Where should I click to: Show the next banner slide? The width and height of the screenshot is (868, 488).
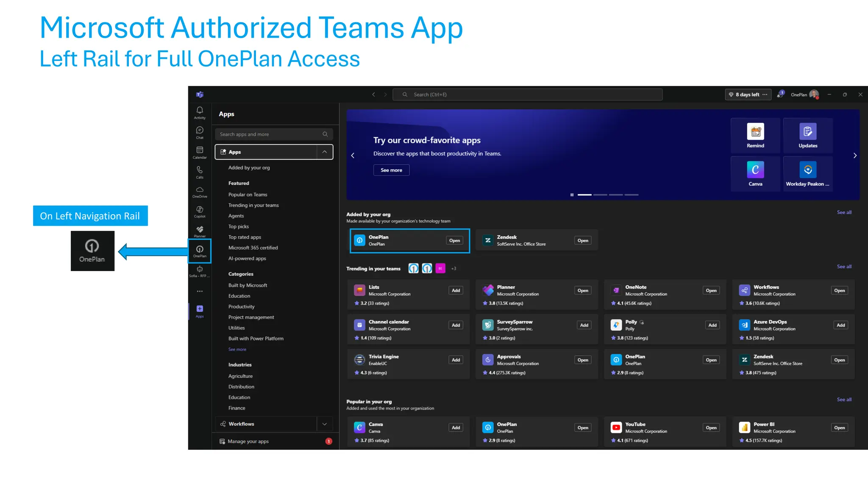(855, 155)
